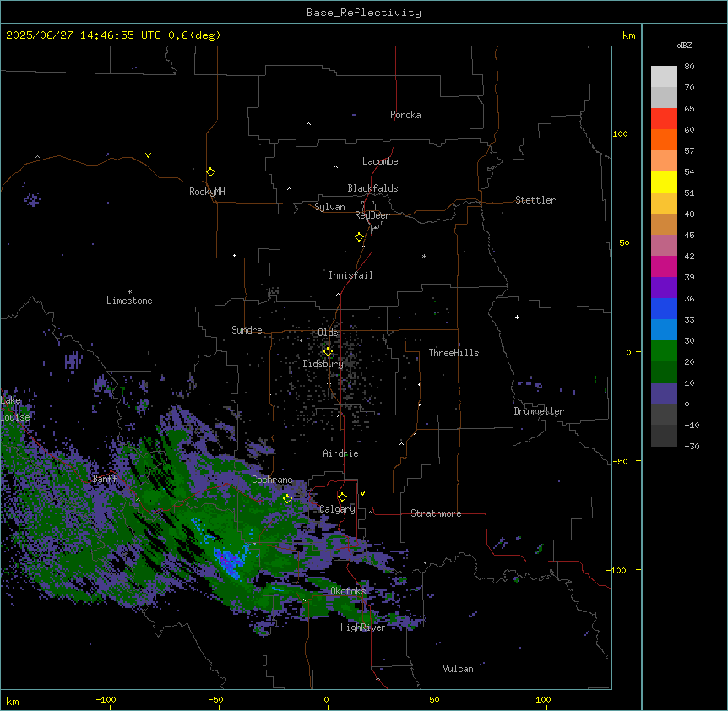Image resolution: width=728 pixels, height=711 pixels.
Task: Click the RedDeer label
Action: [372, 215]
